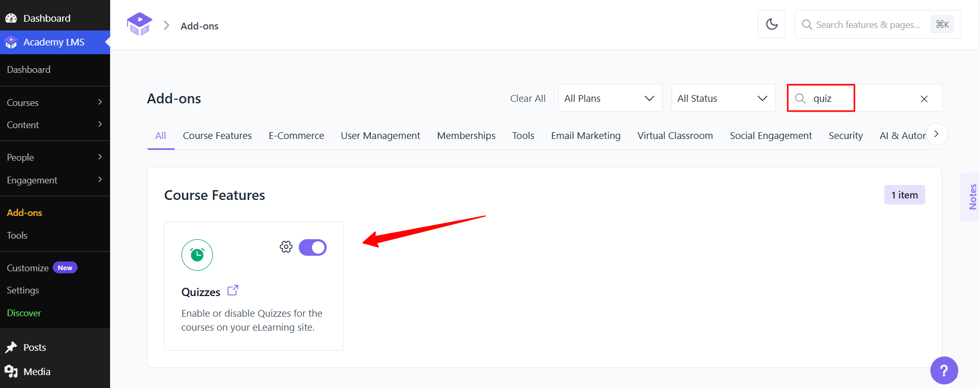This screenshot has height=388, width=980.
Task: Select the All tab
Action: [x=161, y=135]
